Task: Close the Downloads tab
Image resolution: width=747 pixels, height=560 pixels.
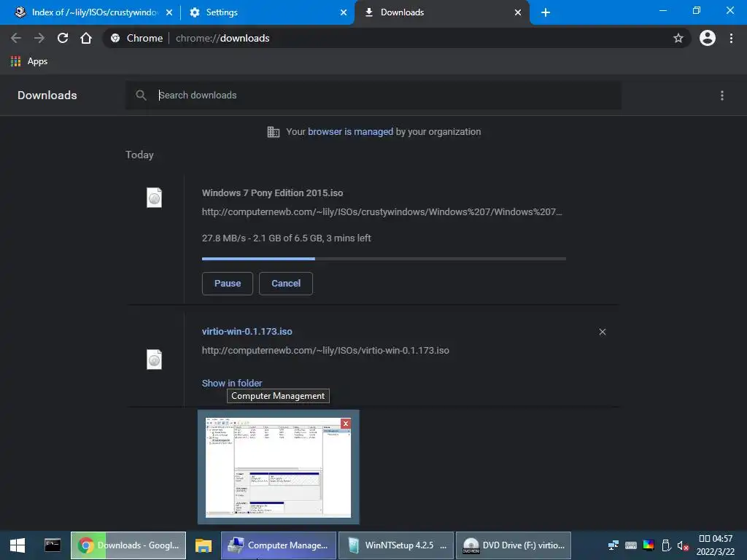Action: pyautogui.click(x=518, y=12)
